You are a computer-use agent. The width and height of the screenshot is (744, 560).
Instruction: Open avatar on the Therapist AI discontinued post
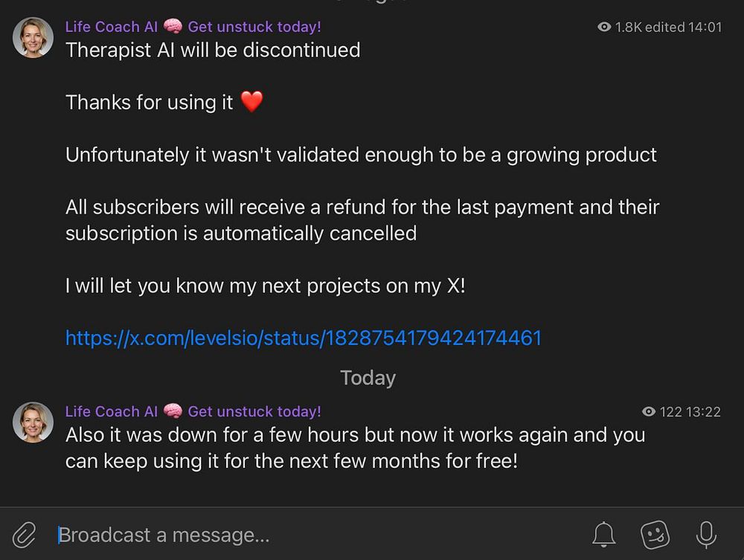(33, 37)
